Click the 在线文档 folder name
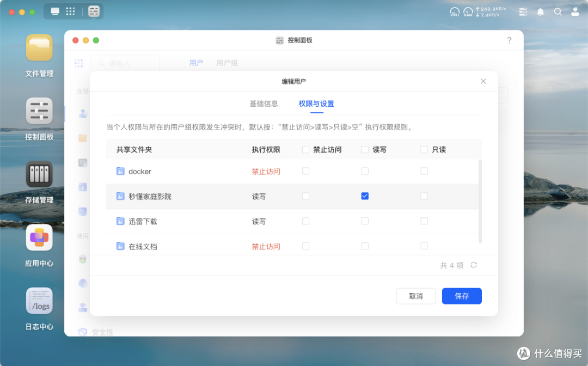This screenshot has width=588, height=366. click(x=143, y=247)
